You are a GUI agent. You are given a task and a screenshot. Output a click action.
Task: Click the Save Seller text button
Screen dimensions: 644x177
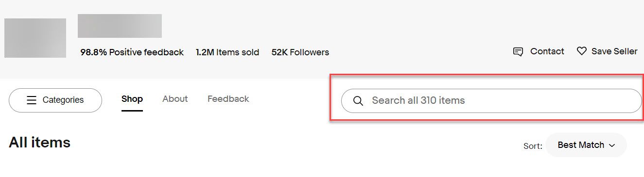point(614,51)
